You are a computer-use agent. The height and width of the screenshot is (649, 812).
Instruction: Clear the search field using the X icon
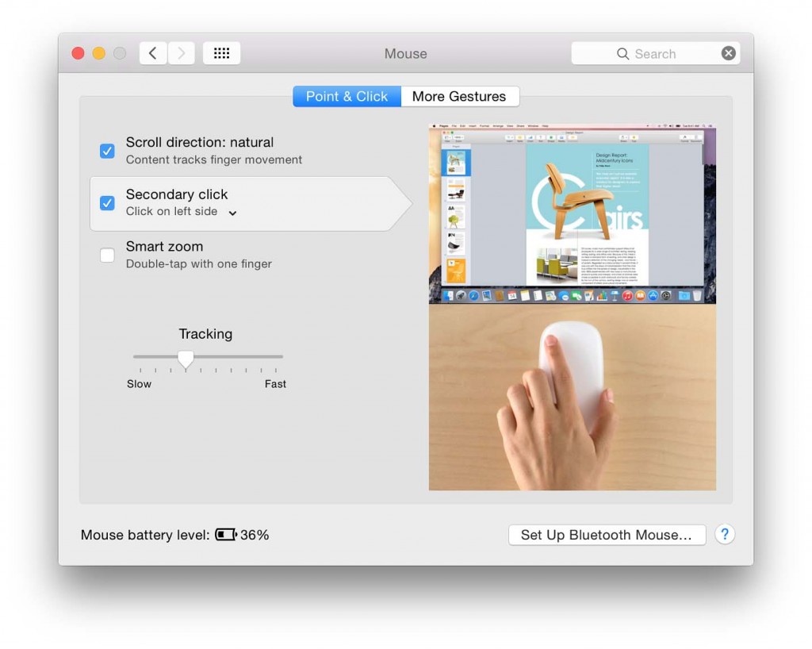tap(728, 53)
